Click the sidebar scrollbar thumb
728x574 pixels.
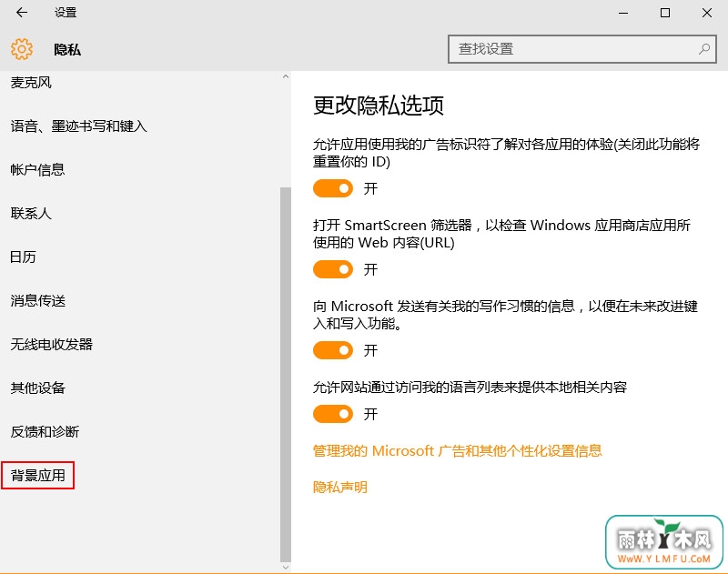[x=286, y=375]
